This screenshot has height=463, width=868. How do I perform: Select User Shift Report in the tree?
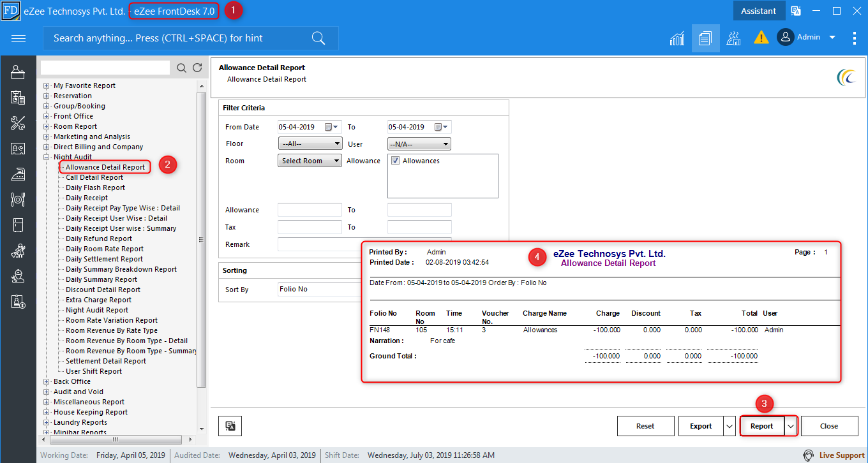click(x=94, y=371)
